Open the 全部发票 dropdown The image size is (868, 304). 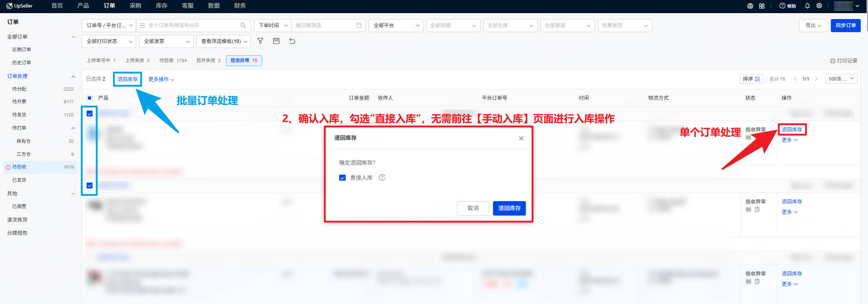point(166,41)
